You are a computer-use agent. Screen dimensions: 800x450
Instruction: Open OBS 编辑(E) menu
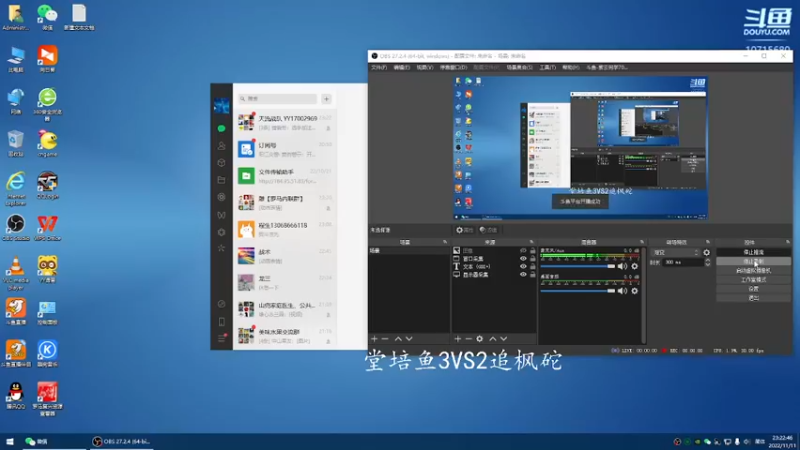(x=402, y=67)
